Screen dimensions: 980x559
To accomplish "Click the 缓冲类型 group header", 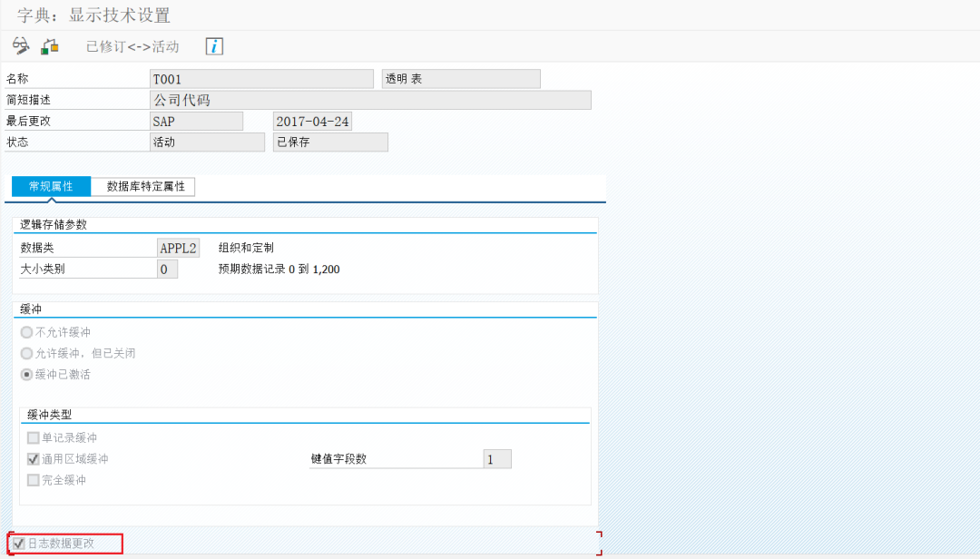I will pos(49,415).
